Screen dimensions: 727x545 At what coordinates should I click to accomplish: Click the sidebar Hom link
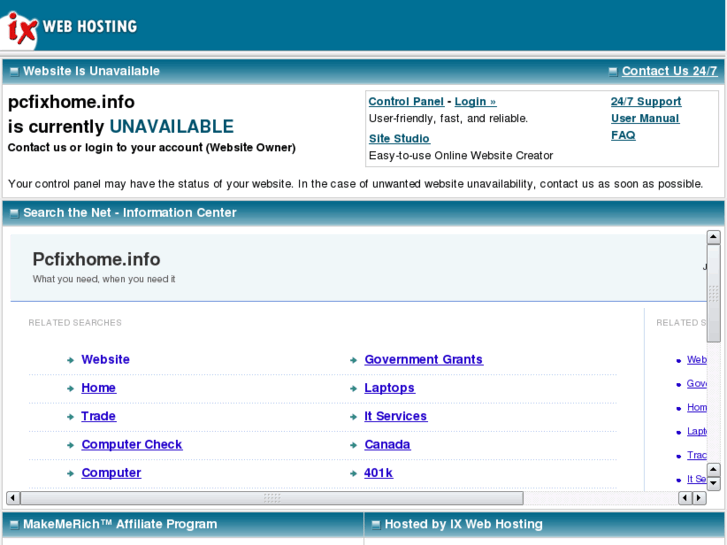coord(696,407)
